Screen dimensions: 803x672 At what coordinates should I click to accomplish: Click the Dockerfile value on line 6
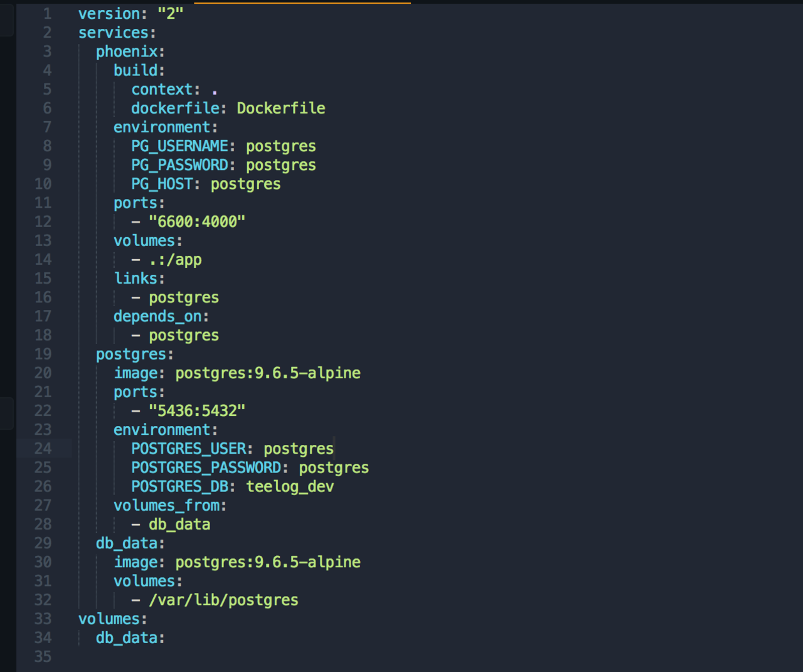click(280, 108)
